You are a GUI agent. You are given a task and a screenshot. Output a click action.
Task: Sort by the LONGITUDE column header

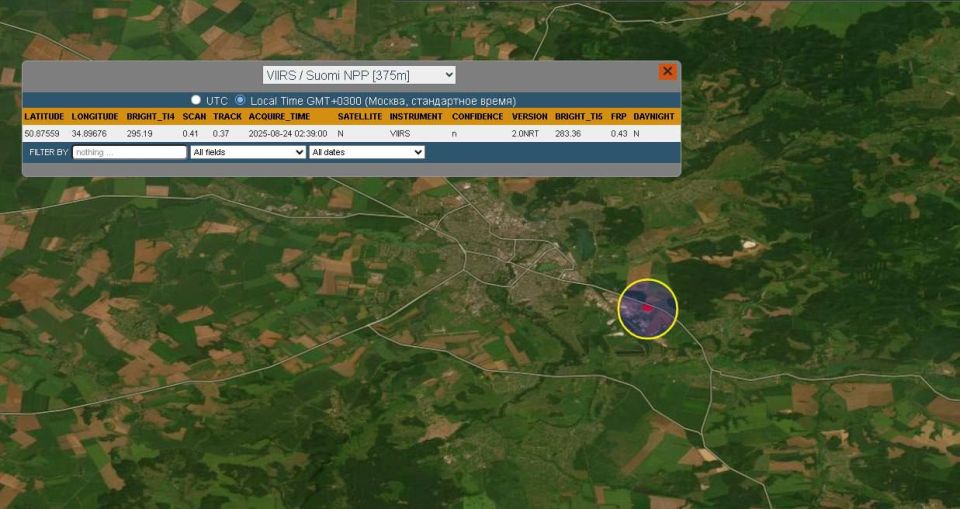pyautogui.click(x=95, y=117)
